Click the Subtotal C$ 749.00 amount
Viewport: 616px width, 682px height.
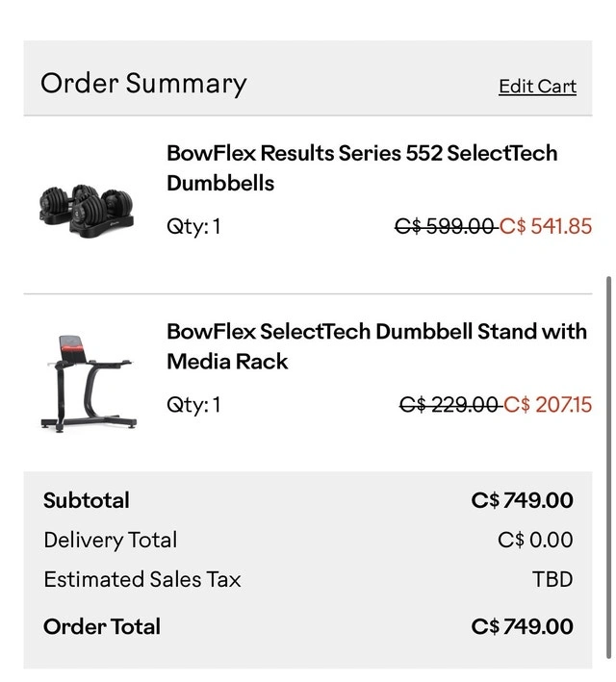(523, 500)
